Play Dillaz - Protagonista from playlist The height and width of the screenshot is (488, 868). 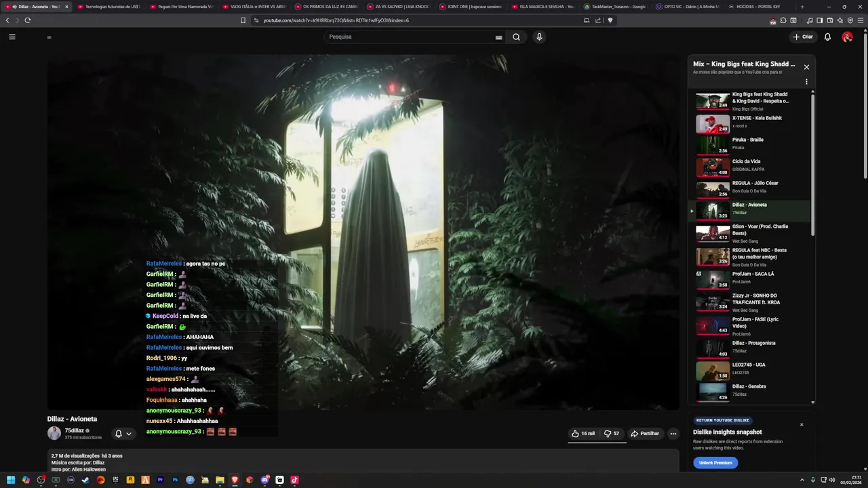pos(753,348)
